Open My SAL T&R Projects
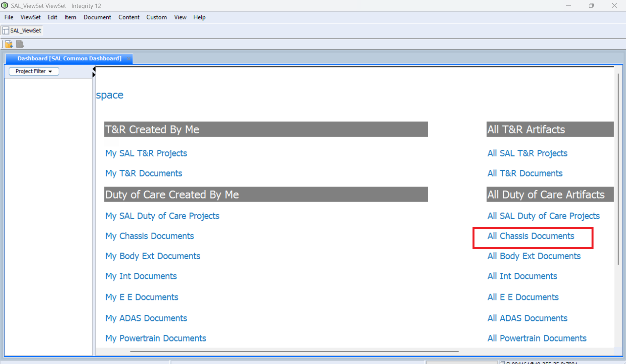626x364 pixels. (x=146, y=153)
